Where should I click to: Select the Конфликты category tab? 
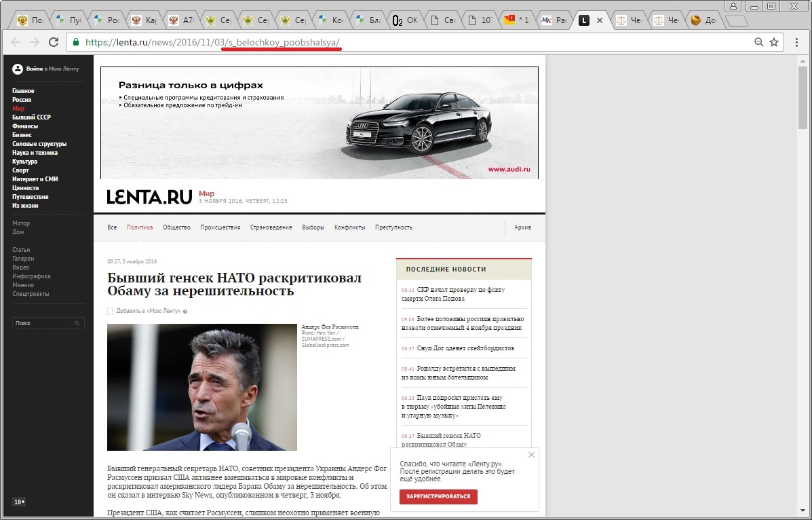click(349, 227)
